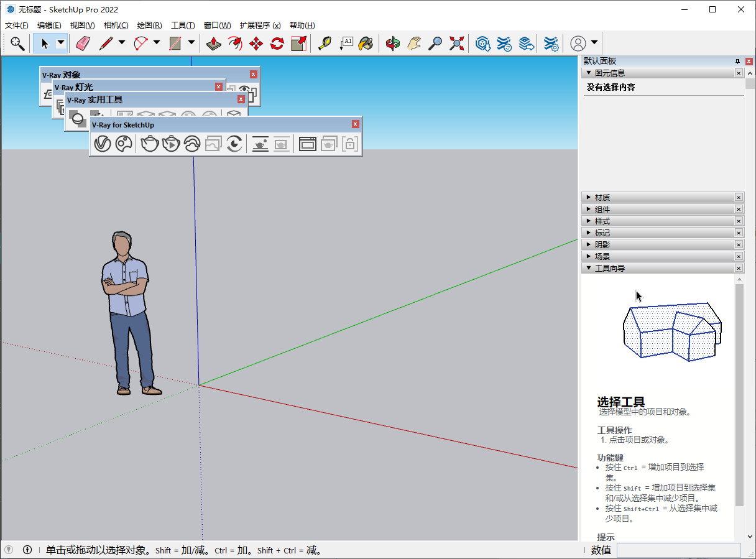Open the Select tool dropdown arrow
This screenshot has height=559, width=756.
(60, 44)
